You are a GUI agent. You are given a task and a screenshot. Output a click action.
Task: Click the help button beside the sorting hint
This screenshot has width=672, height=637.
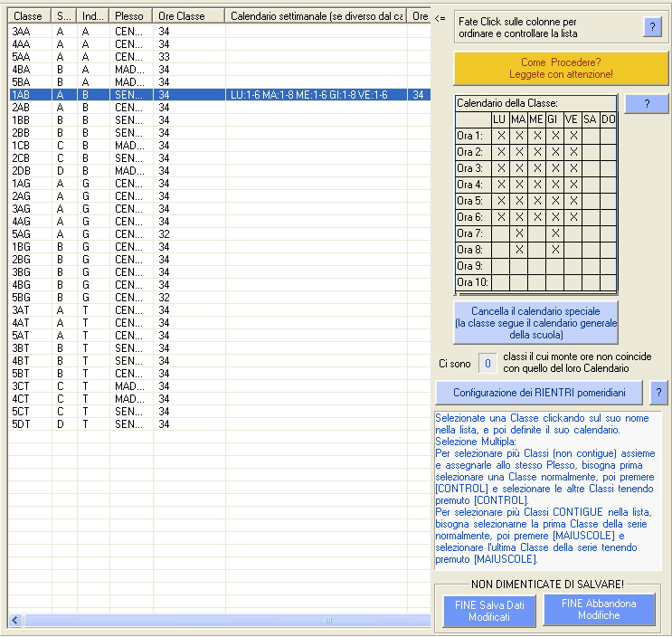(x=652, y=27)
